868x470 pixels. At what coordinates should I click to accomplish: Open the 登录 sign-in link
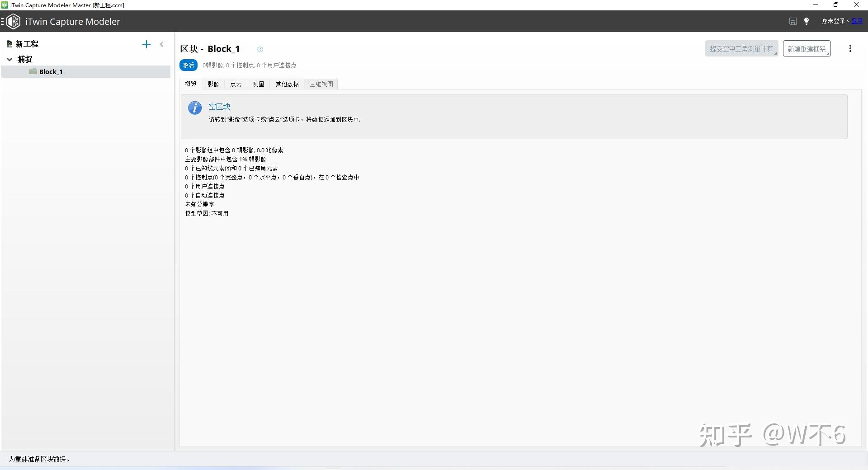pos(857,21)
